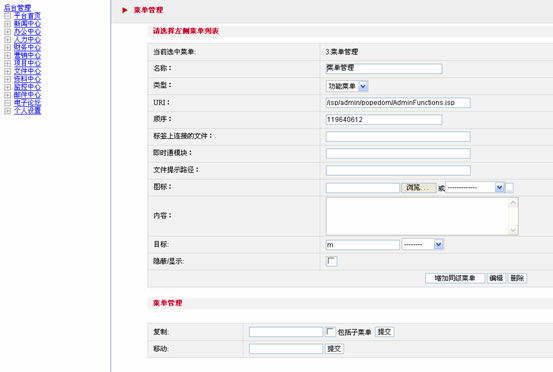
Task: Open the icon selection dropdown after 或
Action: pos(475,188)
